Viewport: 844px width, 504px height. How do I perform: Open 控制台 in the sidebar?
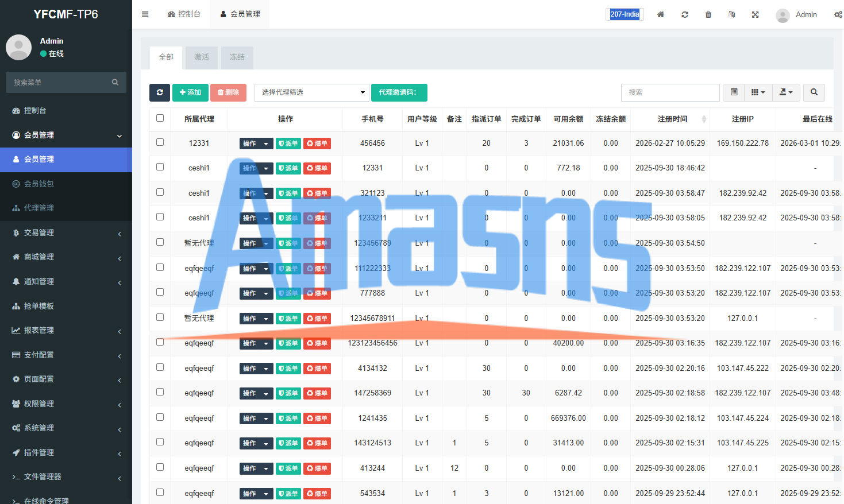coord(66,110)
